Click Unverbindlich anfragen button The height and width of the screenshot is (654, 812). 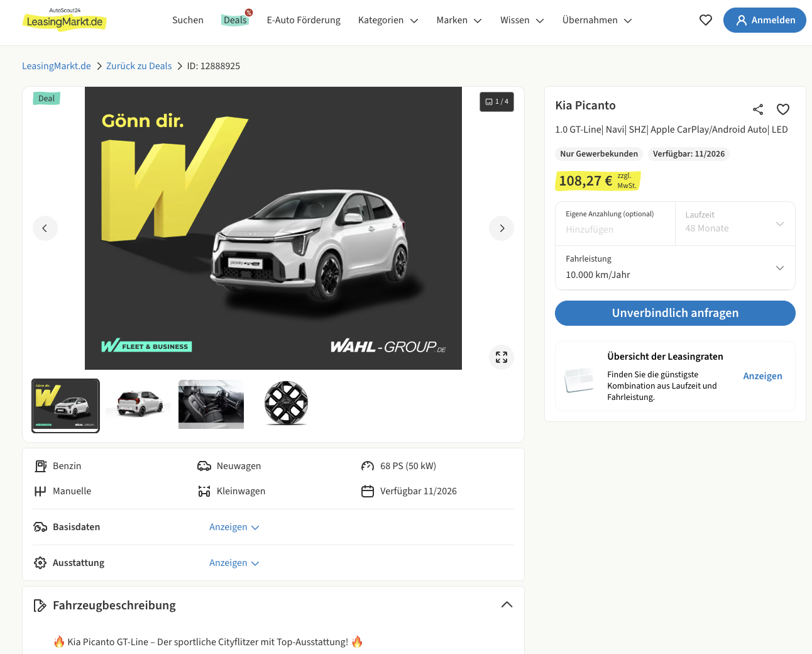pos(675,313)
